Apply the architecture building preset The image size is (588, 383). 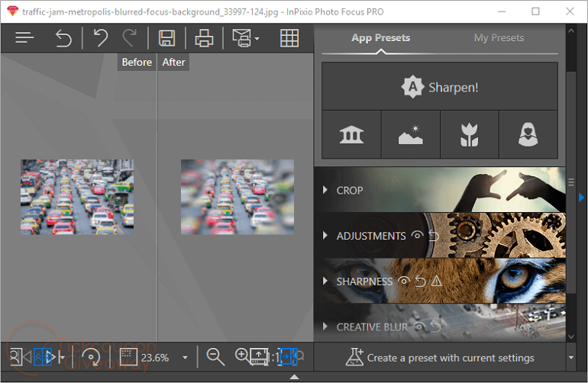pos(351,134)
